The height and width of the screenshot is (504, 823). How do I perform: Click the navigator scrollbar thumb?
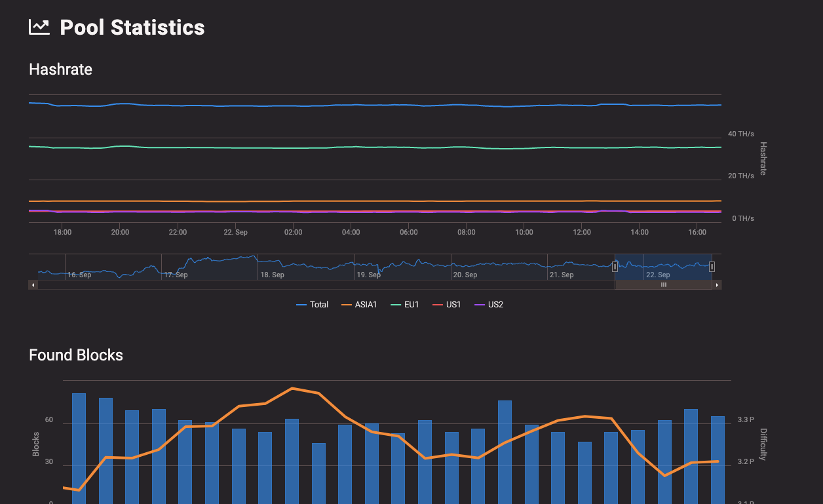click(x=663, y=284)
